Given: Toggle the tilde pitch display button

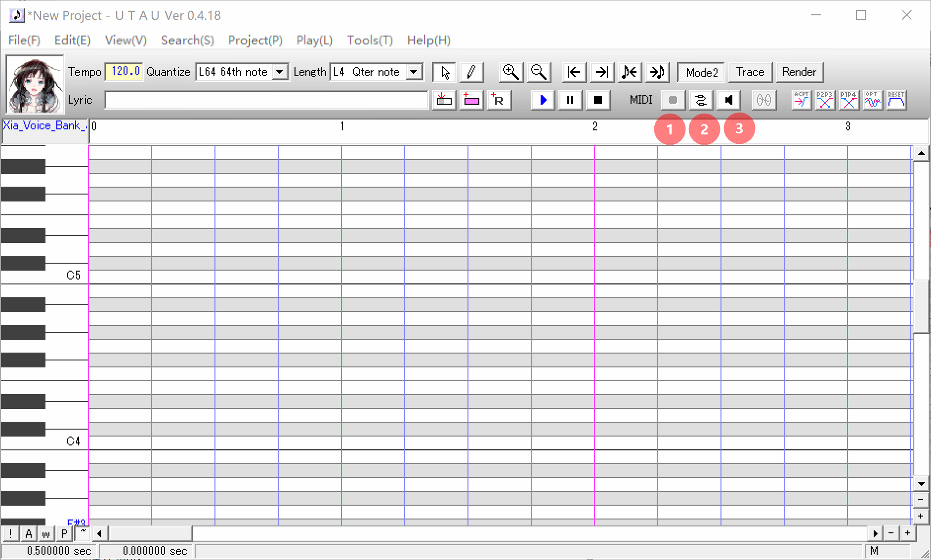Looking at the screenshot, I should pyautogui.click(x=83, y=534).
